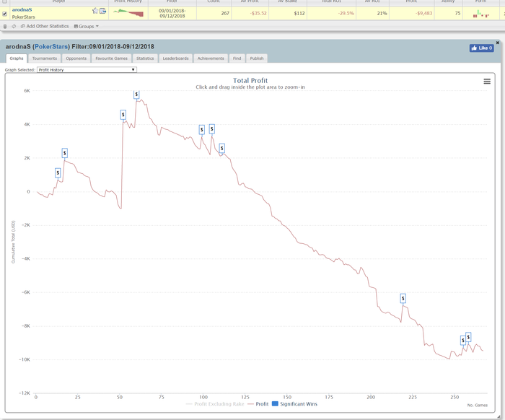505x420 pixels.
Task: Toggle the arodnaS row checkbox
Action: 4,14
